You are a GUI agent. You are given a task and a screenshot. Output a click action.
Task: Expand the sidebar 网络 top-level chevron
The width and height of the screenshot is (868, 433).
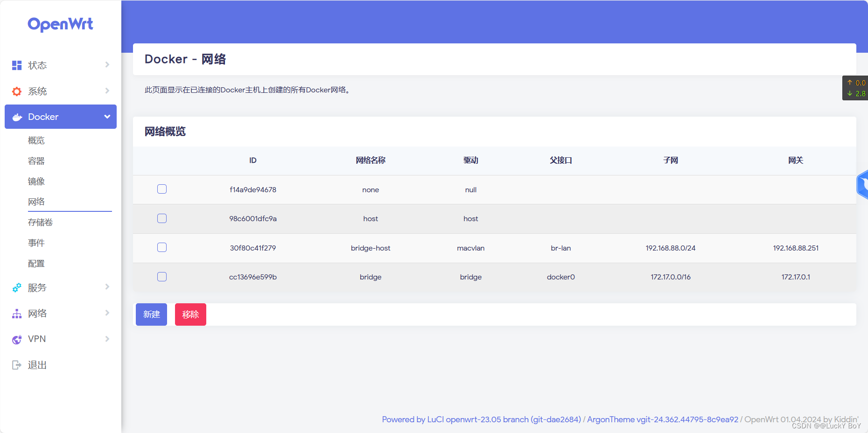[x=107, y=313]
